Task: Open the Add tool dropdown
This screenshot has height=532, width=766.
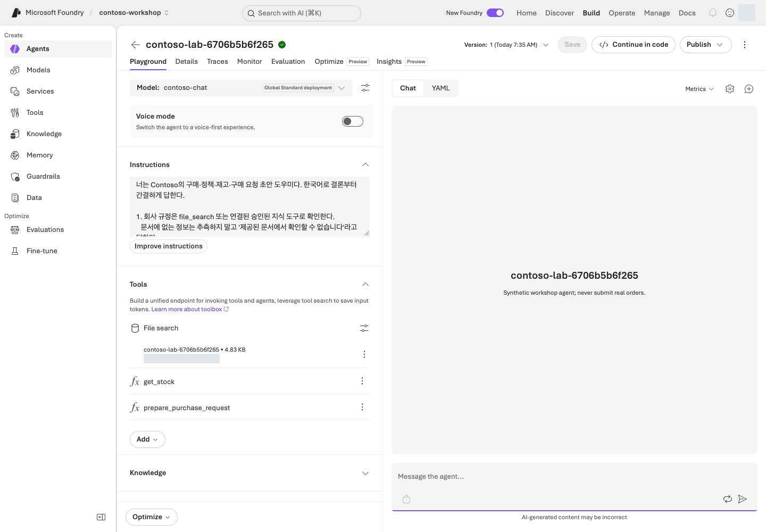Action: 147,439
